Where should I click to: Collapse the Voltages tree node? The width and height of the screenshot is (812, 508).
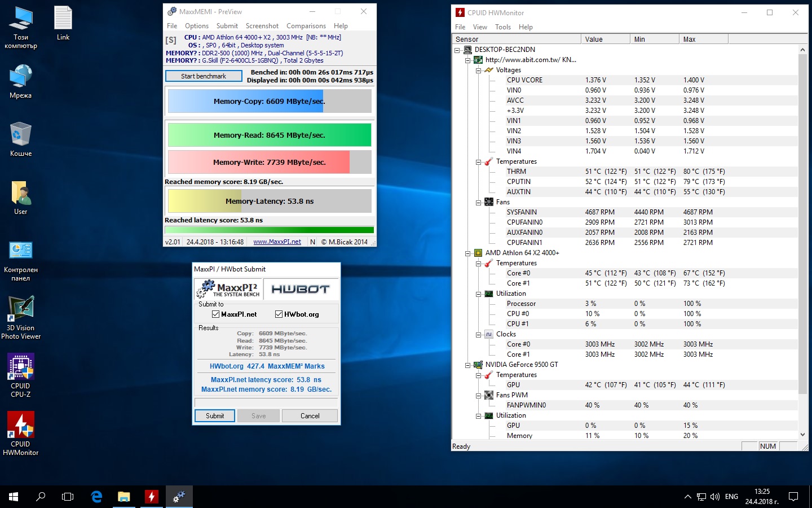pyautogui.click(x=478, y=70)
